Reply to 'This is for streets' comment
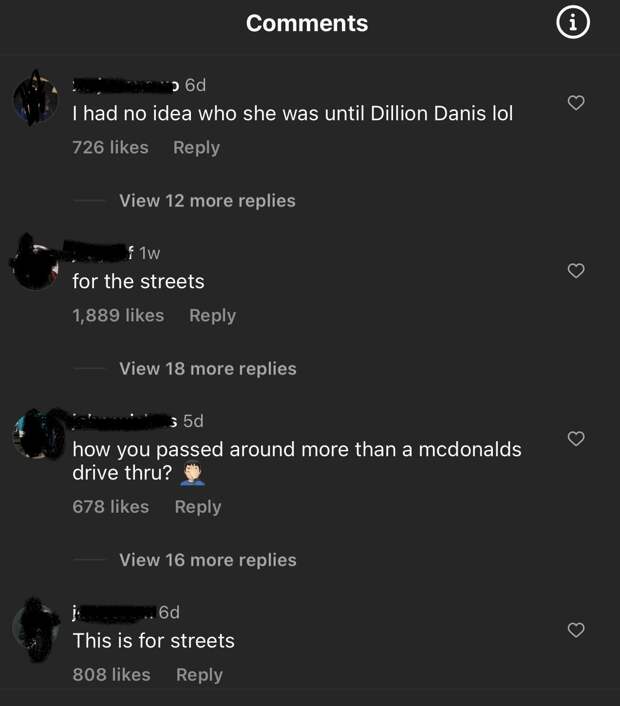 pos(199,675)
